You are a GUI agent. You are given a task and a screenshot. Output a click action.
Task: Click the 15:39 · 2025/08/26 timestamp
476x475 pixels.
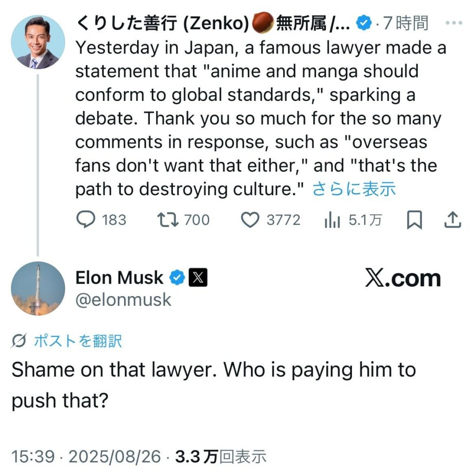click(x=86, y=456)
